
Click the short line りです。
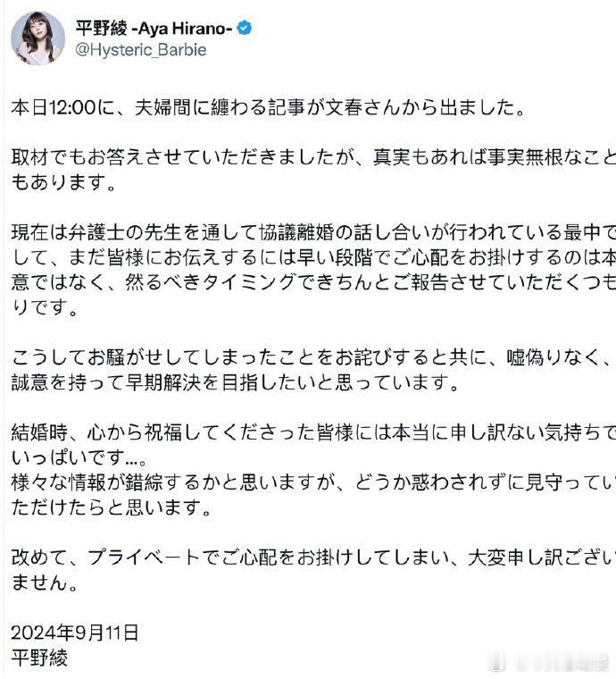[x=45, y=307]
